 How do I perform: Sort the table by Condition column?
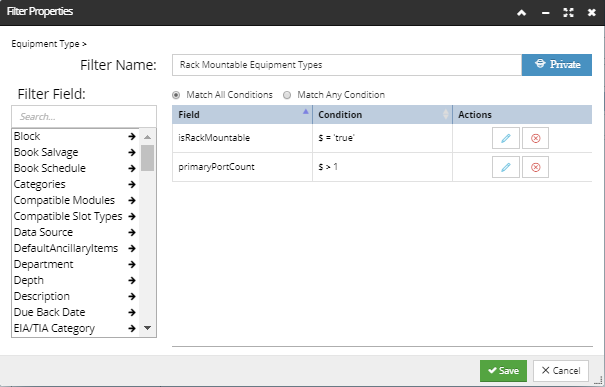point(382,115)
